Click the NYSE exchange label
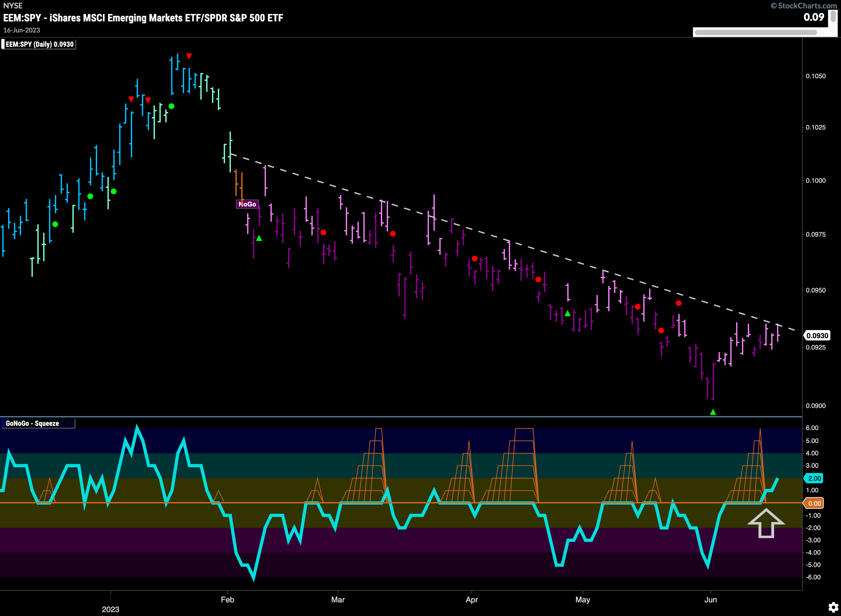 13,6
